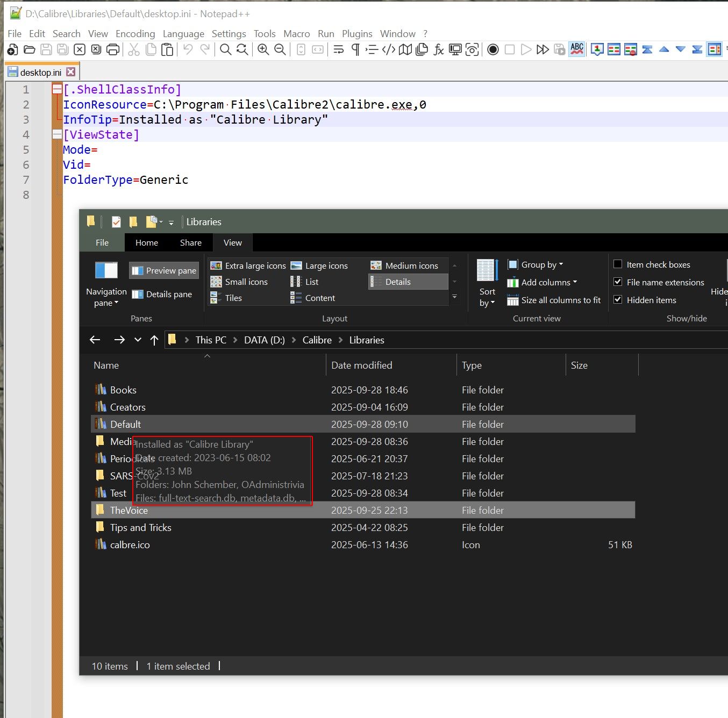Click the Print toolbar icon
The image size is (728, 718).
click(113, 50)
